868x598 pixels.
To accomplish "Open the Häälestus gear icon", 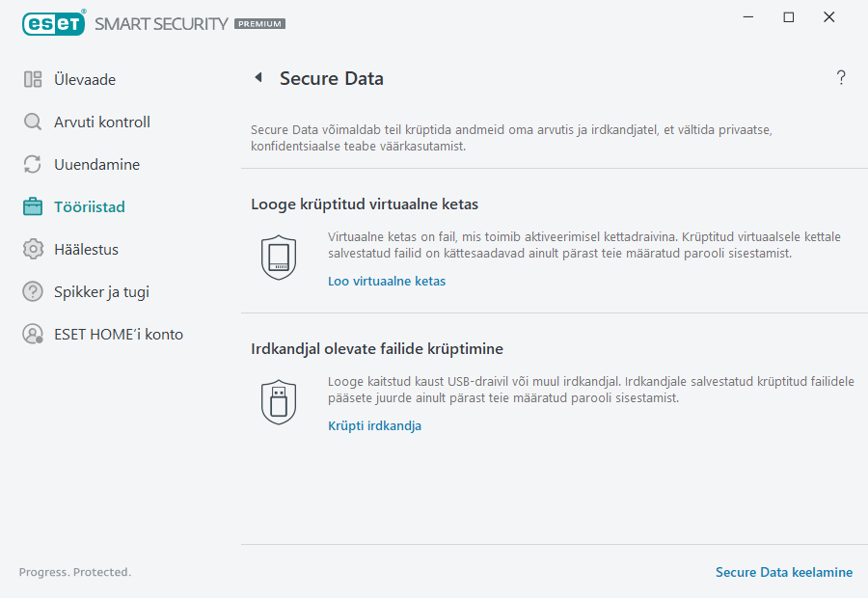I will 32,249.
